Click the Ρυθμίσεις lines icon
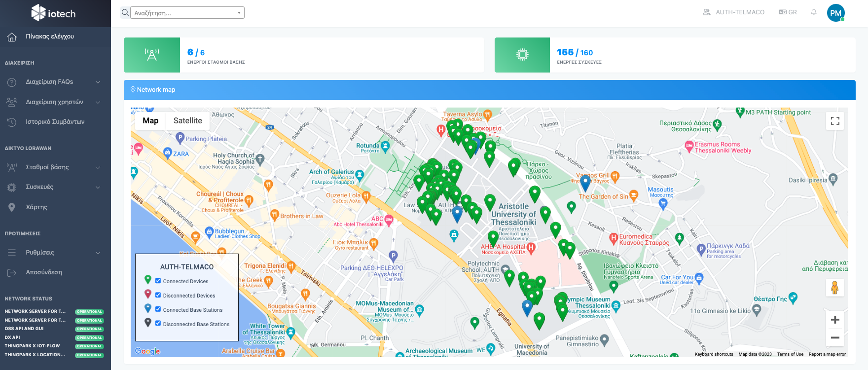 [x=12, y=253]
